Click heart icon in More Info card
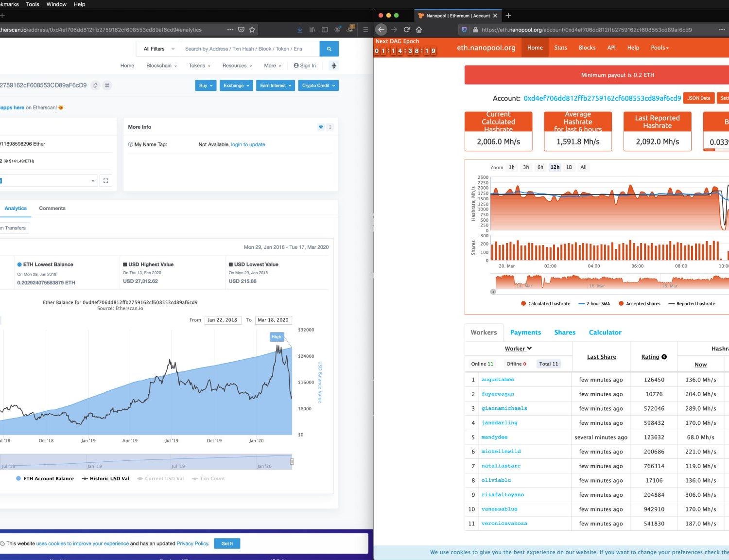The width and height of the screenshot is (729, 560). [x=321, y=127]
